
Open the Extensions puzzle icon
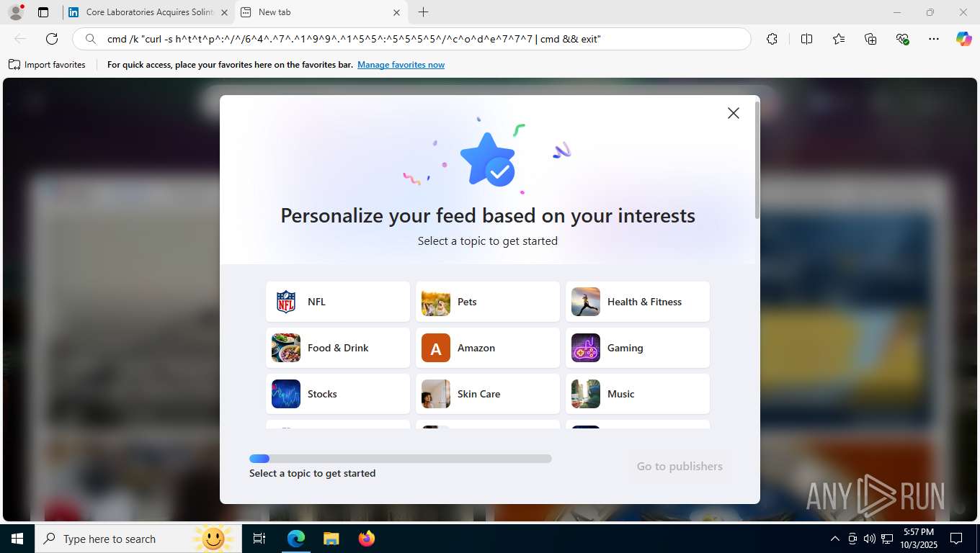[772, 39]
